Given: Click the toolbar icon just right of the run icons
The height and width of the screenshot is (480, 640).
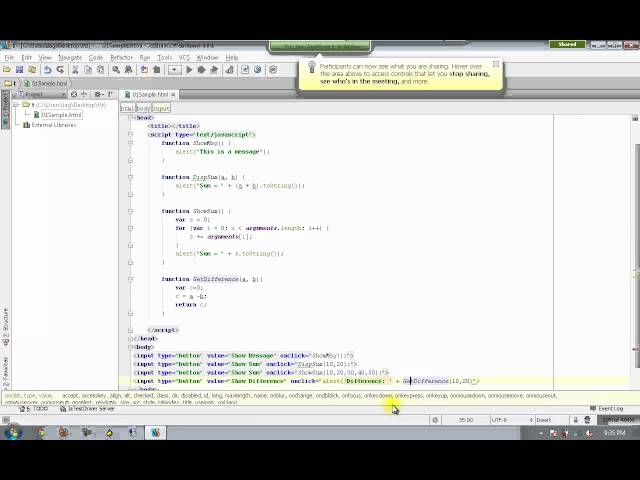Looking at the screenshot, I should tap(229, 70).
